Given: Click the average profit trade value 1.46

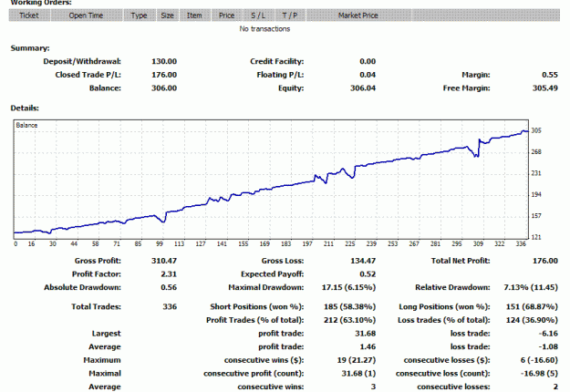Looking at the screenshot, I should 368,347.
